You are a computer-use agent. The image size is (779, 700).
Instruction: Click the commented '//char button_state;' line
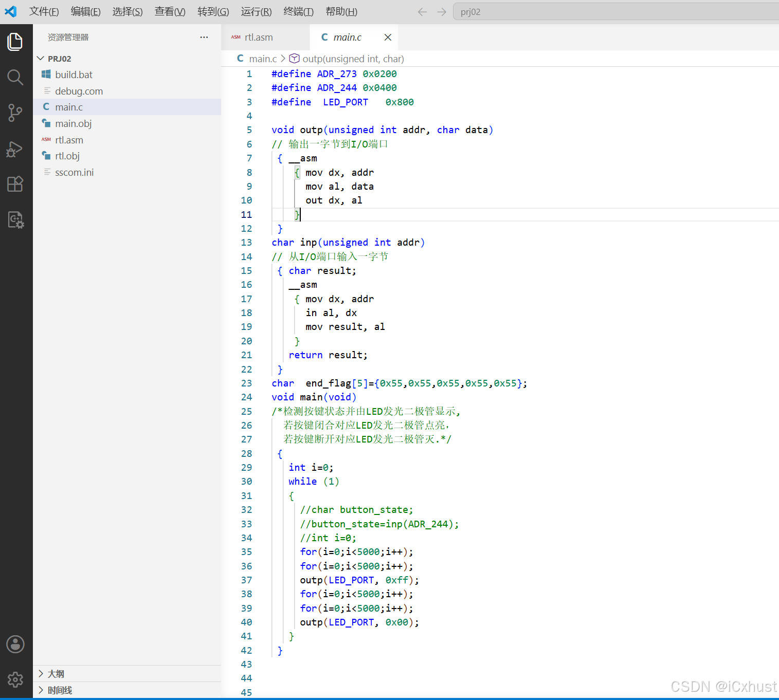[356, 509]
